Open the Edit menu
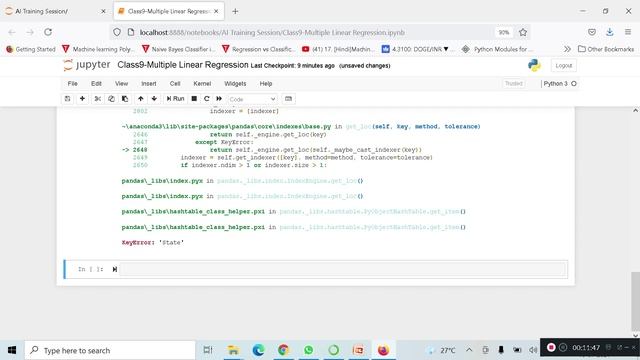The image size is (640, 360). [96, 84]
